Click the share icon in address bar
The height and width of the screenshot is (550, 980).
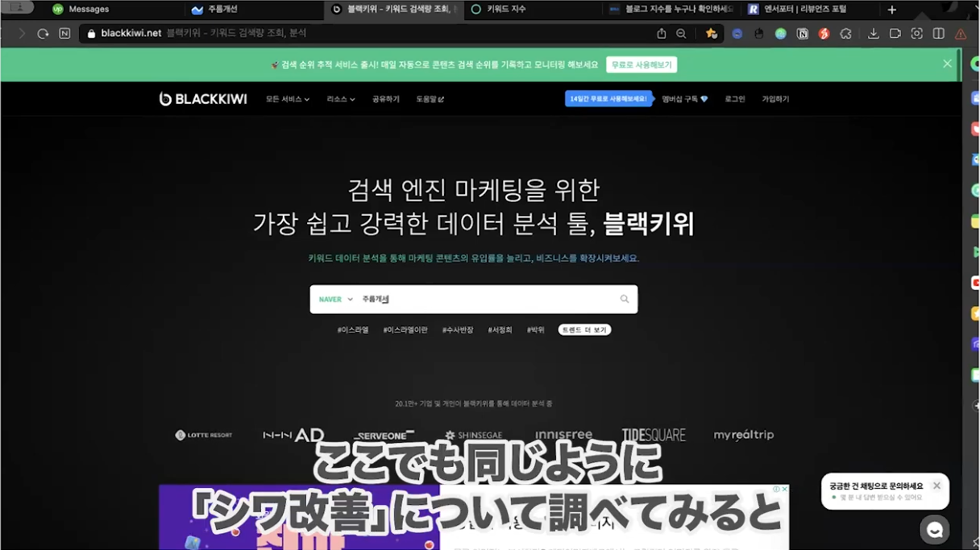click(x=661, y=34)
